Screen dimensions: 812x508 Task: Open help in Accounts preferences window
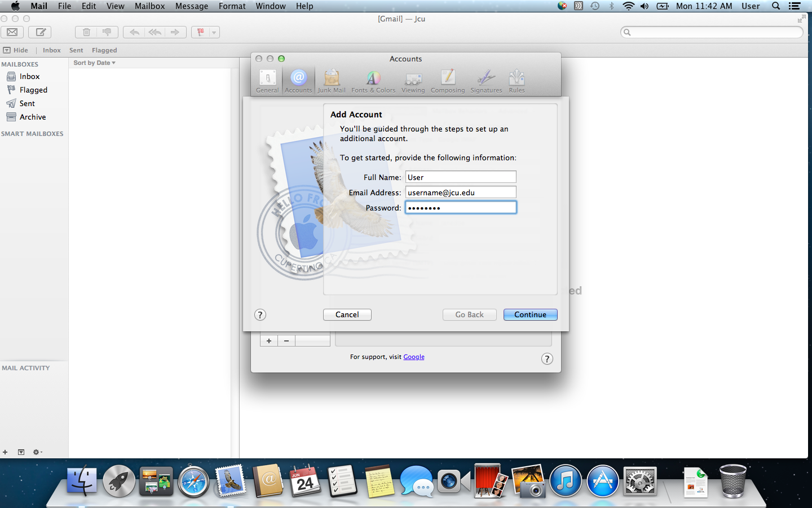547,359
